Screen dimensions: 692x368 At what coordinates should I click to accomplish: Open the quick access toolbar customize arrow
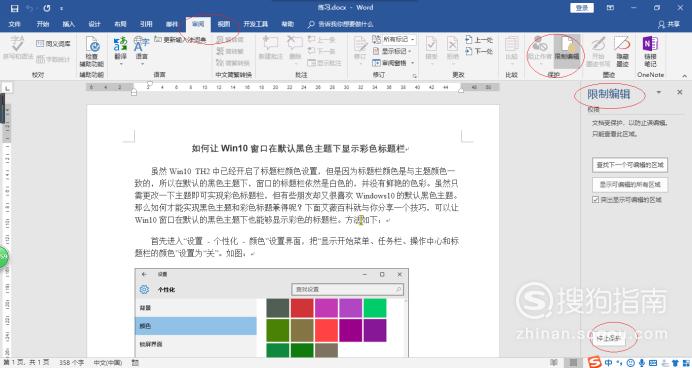pyautogui.click(x=61, y=8)
